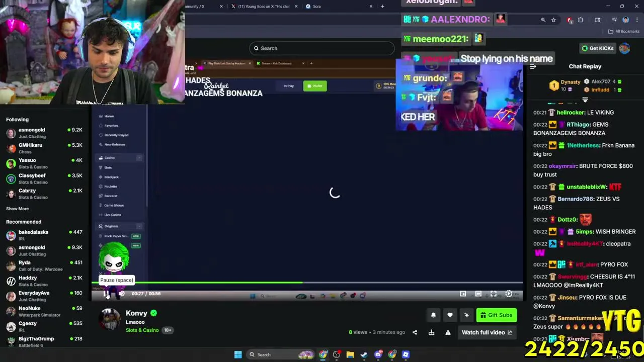Viewport: 644px width, 362px height.
Task: Click Blackjack in the streamed casino sidebar
Action: coord(111,177)
